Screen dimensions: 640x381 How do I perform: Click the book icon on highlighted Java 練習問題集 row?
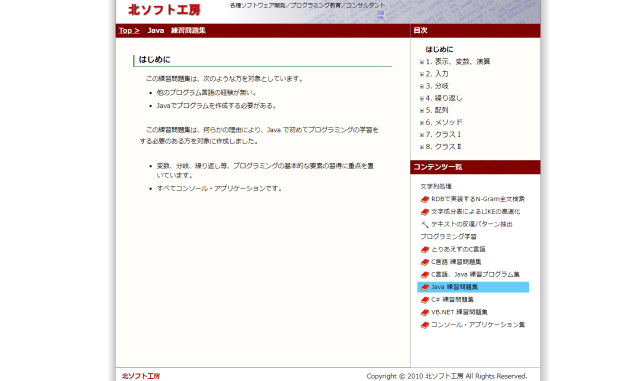coord(424,287)
